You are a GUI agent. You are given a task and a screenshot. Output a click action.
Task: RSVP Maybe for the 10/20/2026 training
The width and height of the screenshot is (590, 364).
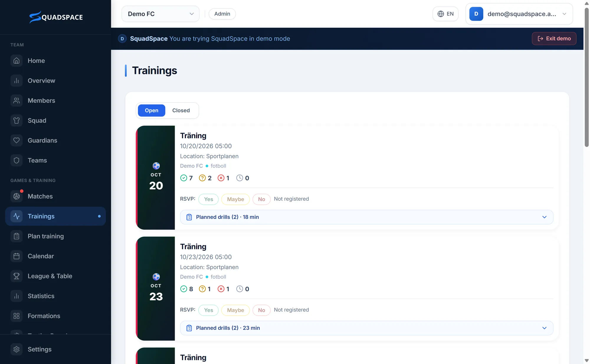235,199
